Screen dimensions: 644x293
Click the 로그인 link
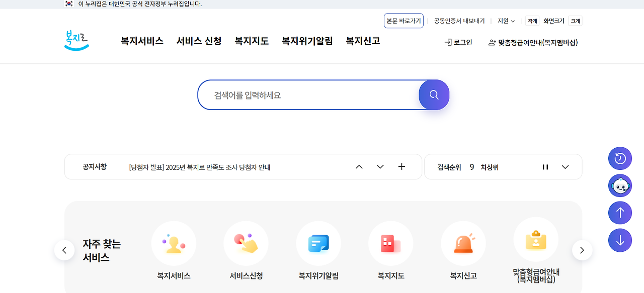point(458,43)
